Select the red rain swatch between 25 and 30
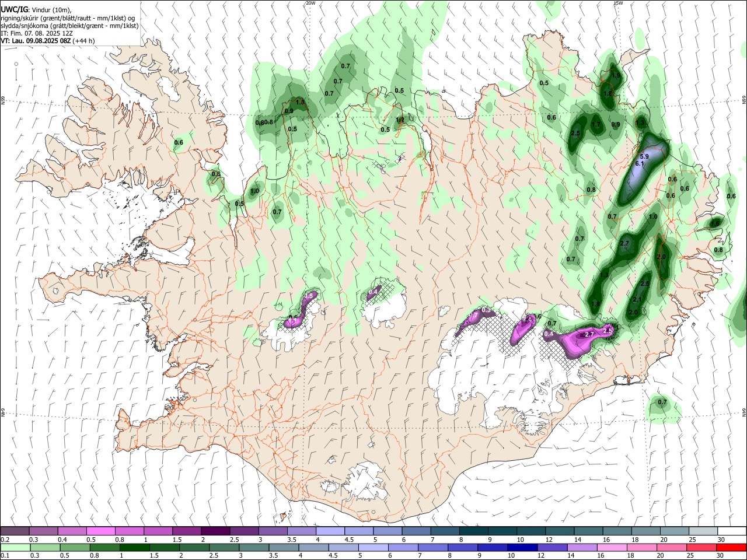Viewport: 747px width, 560px height. point(701,547)
